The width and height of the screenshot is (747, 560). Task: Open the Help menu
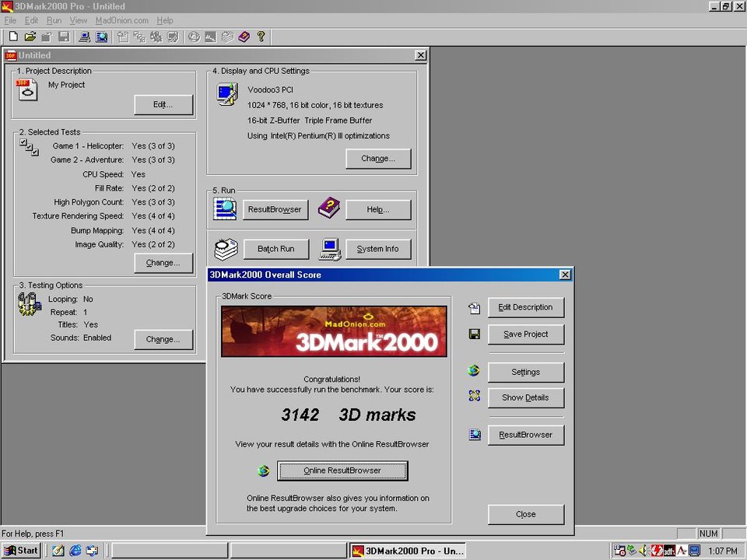[165, 20]
